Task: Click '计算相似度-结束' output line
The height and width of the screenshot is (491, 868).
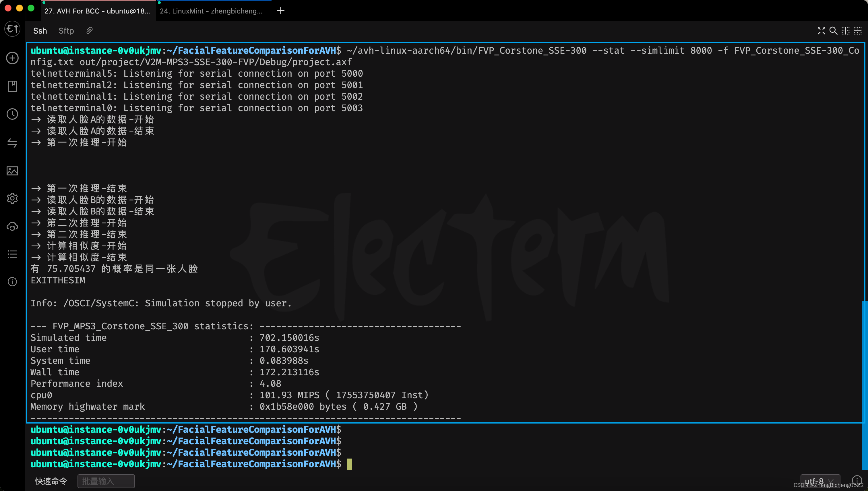Action: (79, 257)
